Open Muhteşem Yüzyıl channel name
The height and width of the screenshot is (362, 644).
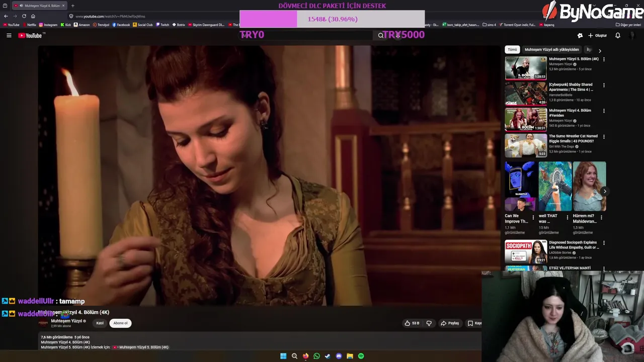(66, 321)
